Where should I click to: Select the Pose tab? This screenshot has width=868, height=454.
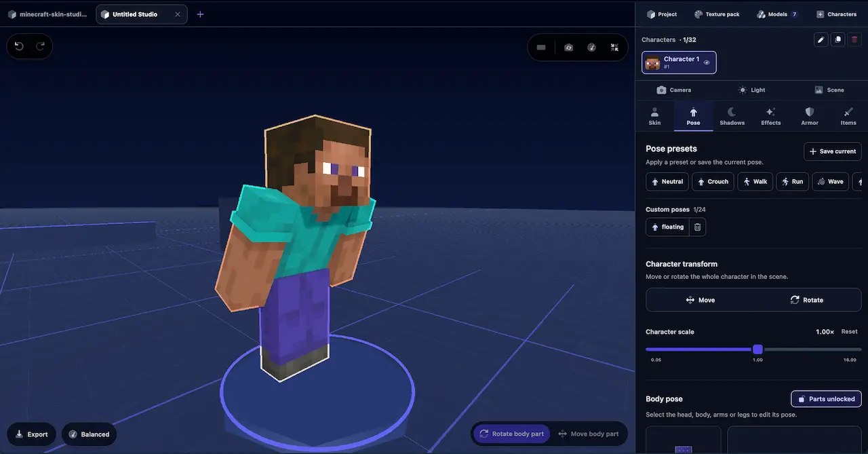tap(693, 116)
